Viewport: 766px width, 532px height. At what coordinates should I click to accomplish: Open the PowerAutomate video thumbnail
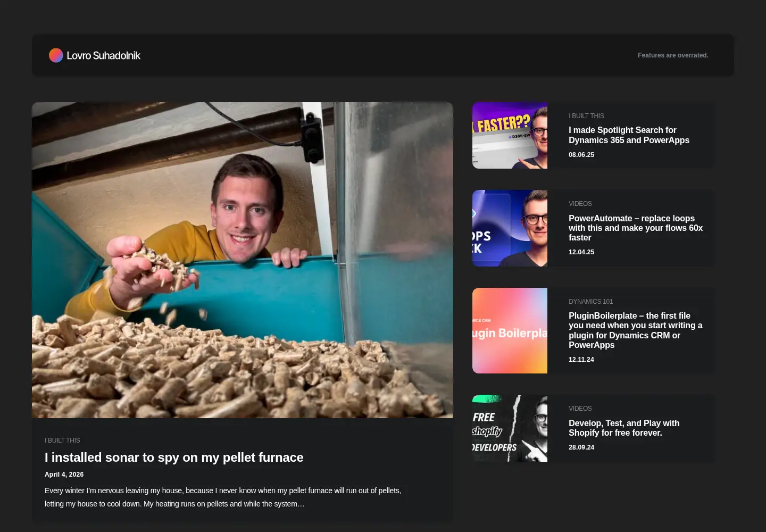pyautogui.click(x=510, y=228)
